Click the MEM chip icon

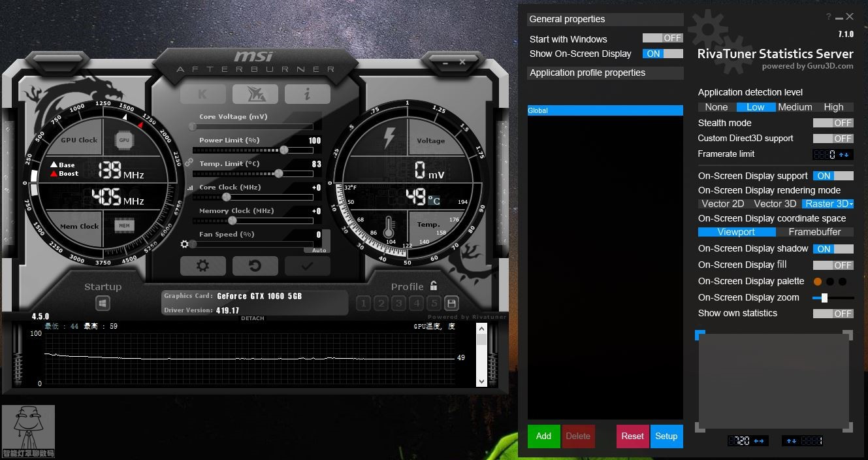click(x=124, y=225)
